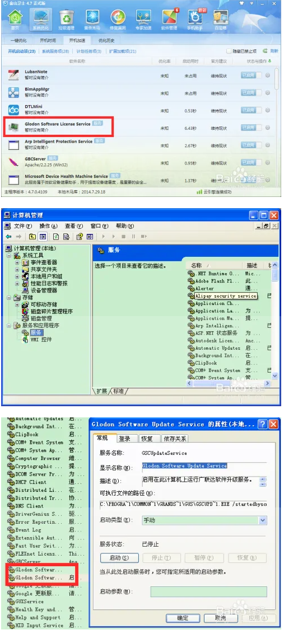Click the export list toolbar icon
Image resolution: width=284 pixels, height=644 pixels.
click(66, 237)
